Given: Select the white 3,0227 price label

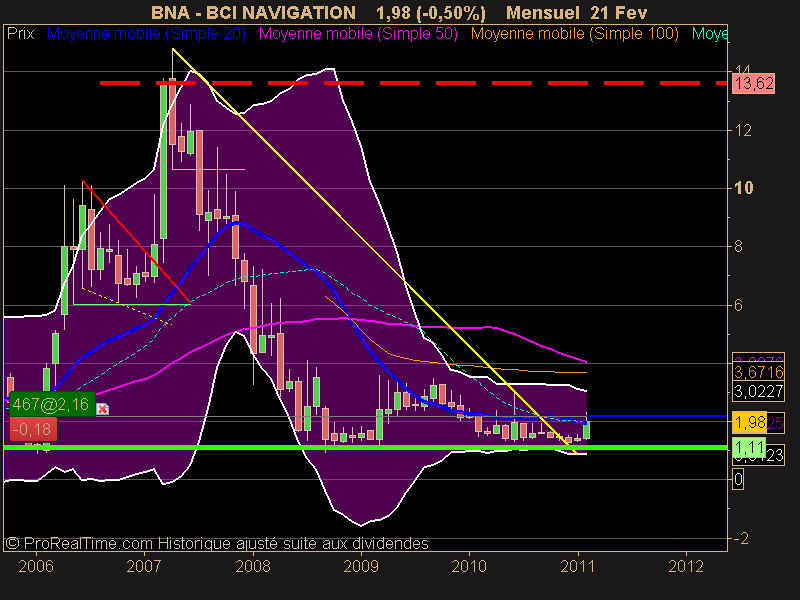Looking at the screenshot, I should click(x=759, y=391).
